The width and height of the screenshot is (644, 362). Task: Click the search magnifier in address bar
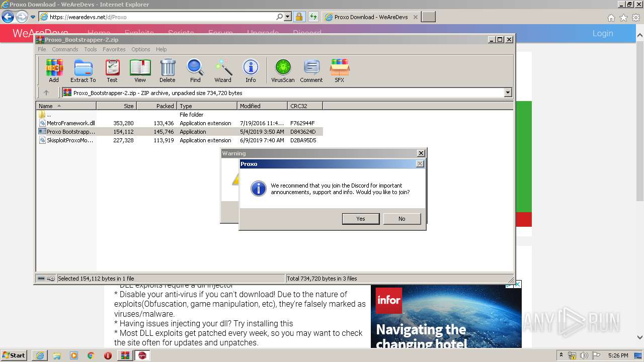point(280,17)
